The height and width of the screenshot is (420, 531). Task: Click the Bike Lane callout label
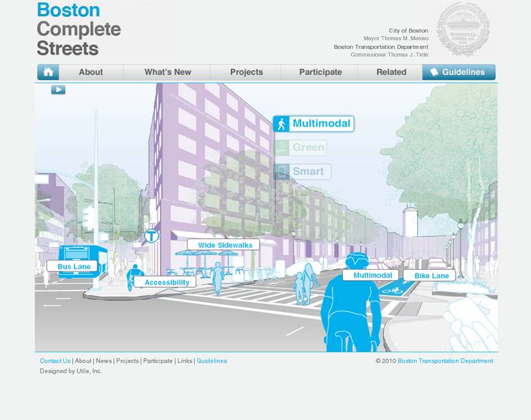pyautogui.click(x=431, y=276)
